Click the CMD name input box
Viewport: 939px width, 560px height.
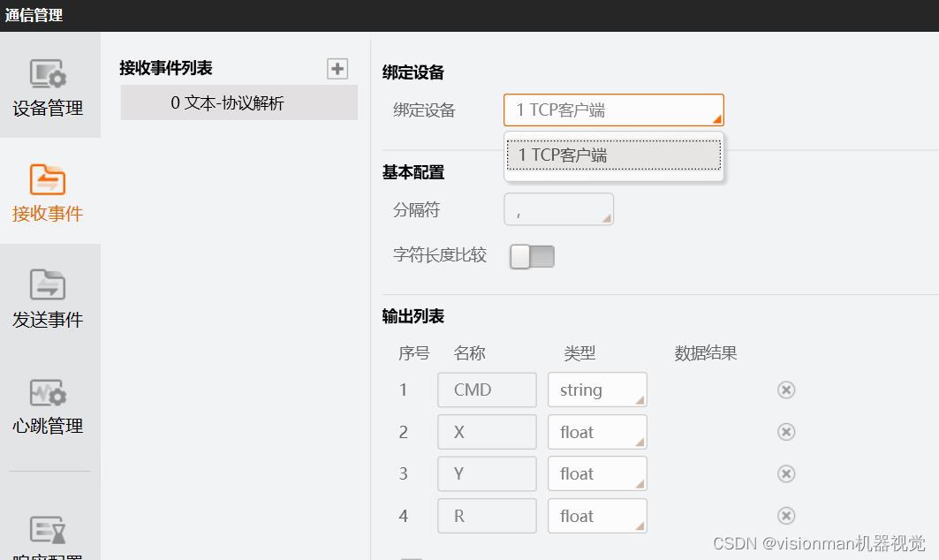click(487, 390)
